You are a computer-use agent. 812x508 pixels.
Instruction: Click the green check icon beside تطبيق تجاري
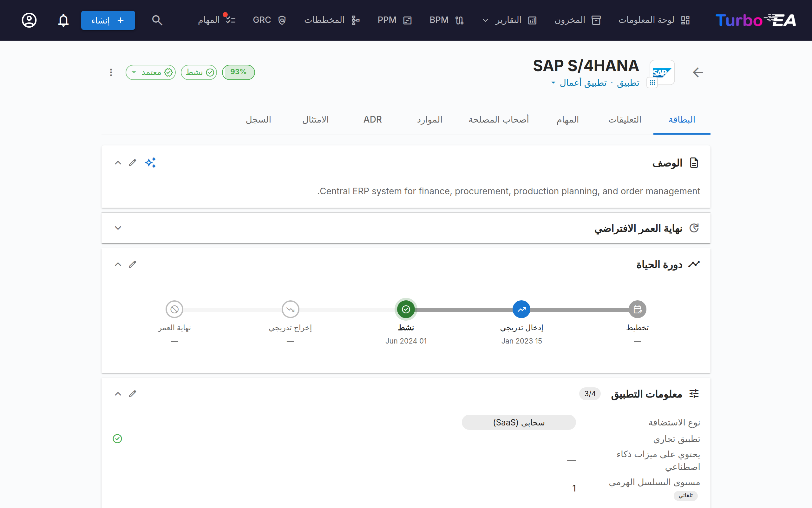point(117,439)
